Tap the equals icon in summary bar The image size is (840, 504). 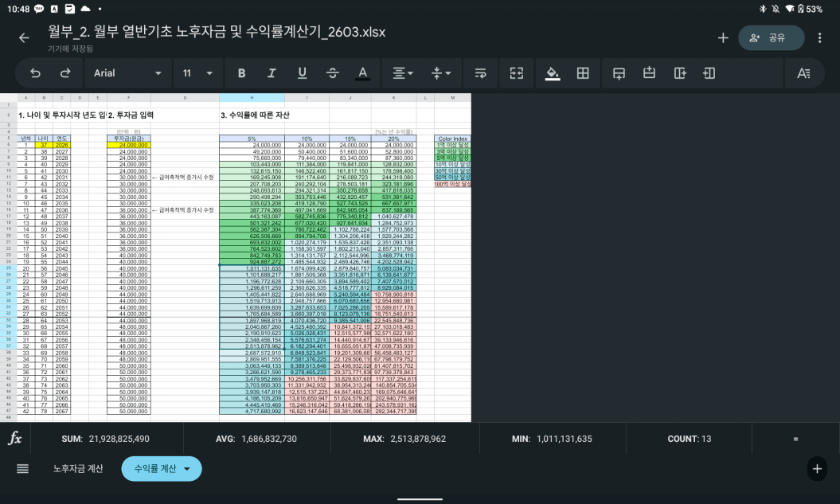795,439
